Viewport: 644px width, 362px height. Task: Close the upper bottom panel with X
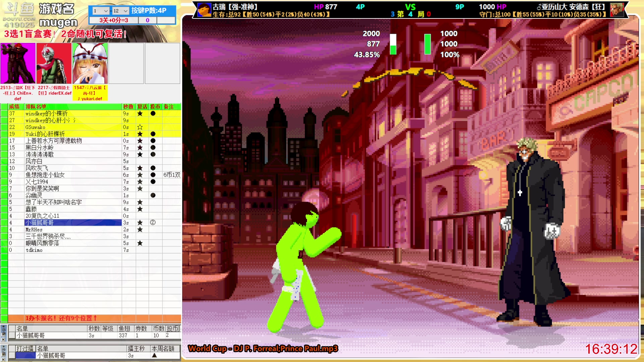tap(3, 340)
